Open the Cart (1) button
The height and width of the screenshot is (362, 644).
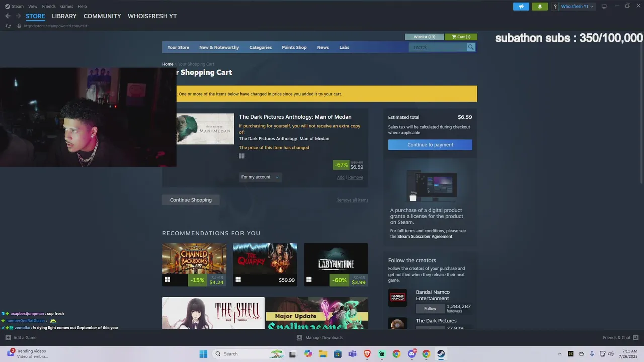461,37
